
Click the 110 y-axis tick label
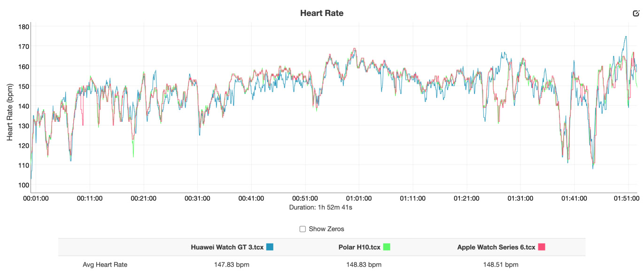[24, 165]
